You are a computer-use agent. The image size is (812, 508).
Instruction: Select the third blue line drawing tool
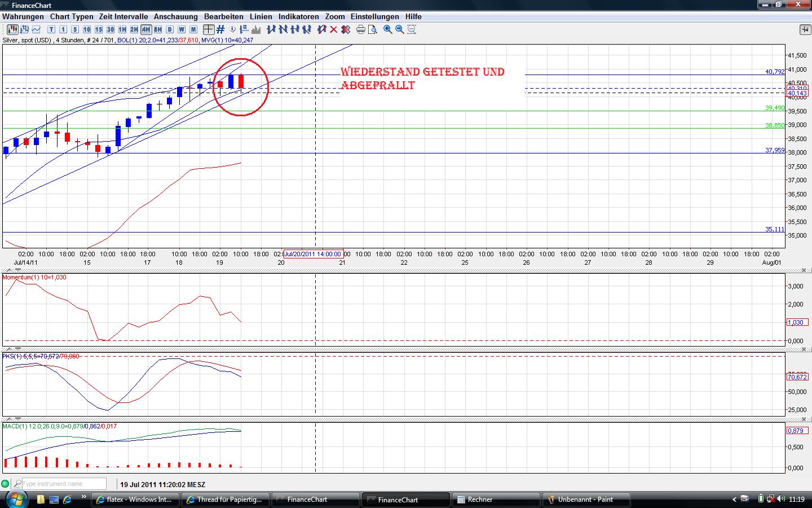pyautogui.click(x=295, y=29)
